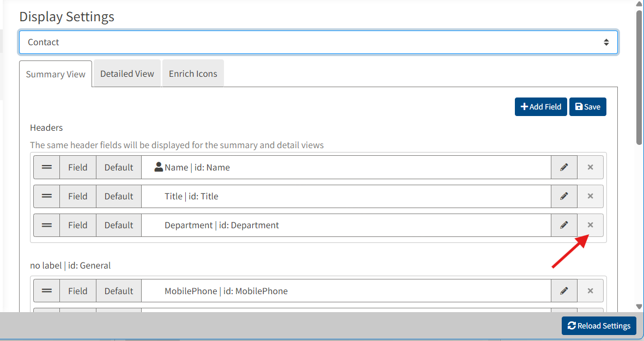Open the Contact object dropdown

click(x=318, y=42)
